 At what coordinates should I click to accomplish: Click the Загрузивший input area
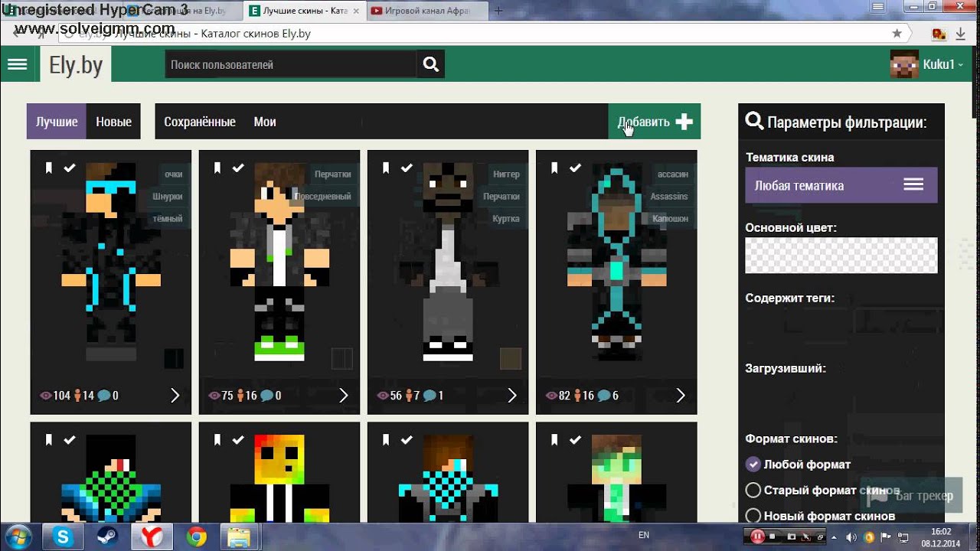[x=841, y=396]
